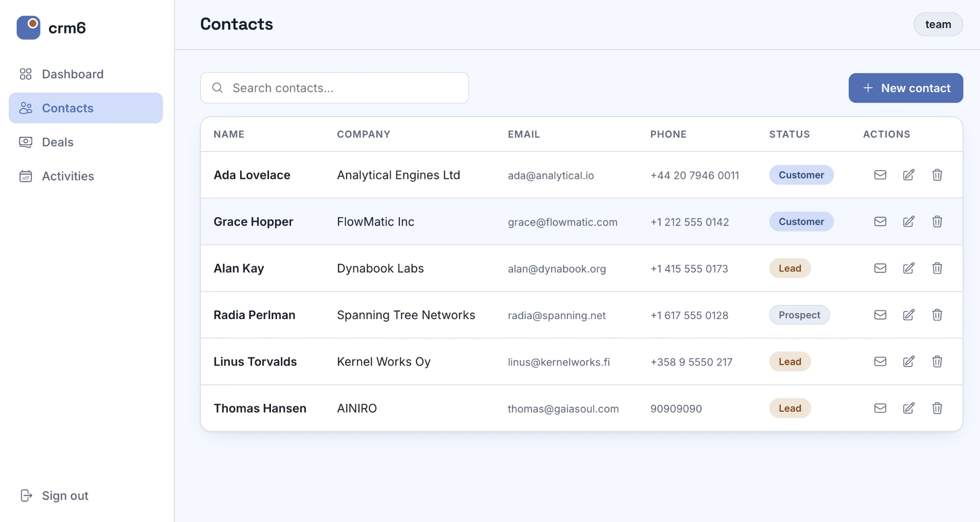Screen dimensions: 980x522
Task: Click phone +44 20 7946 0011
Action: (694, 175)
